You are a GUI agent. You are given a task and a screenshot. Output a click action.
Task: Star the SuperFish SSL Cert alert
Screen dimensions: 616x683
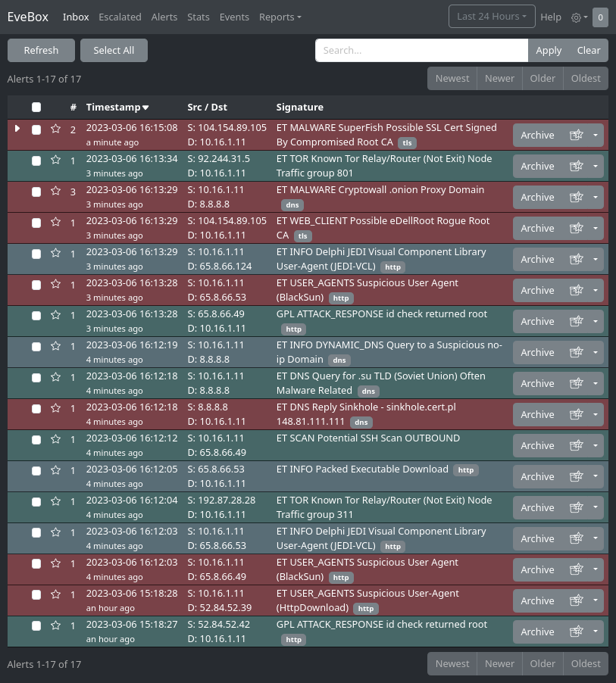[55, 129]
